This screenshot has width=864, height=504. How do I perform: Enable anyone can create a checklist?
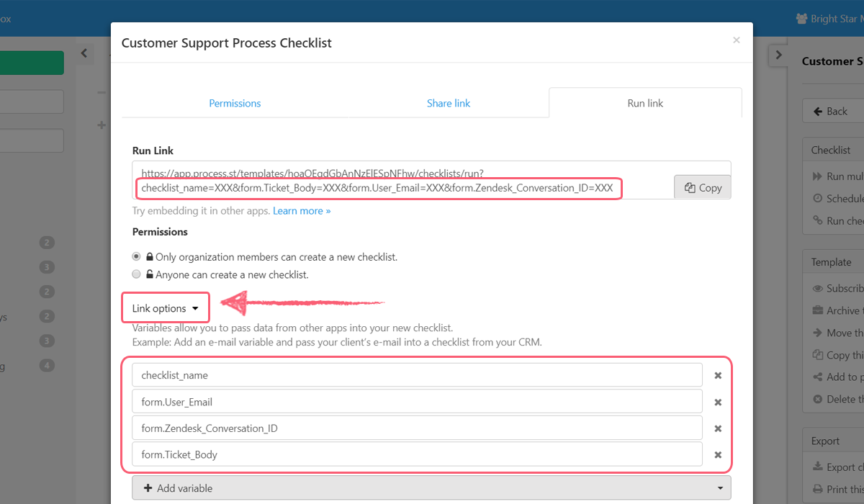pos(136,274)
